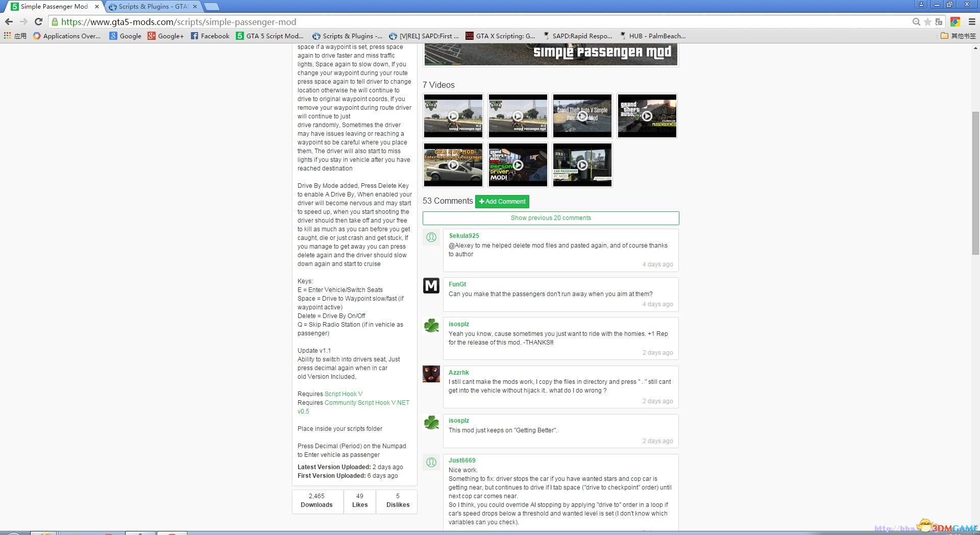Viewport: 980px width, 535px height.
Task: Click the 2,465 Downloads counter
Action: pyautogui.click(x=316, y=500)
